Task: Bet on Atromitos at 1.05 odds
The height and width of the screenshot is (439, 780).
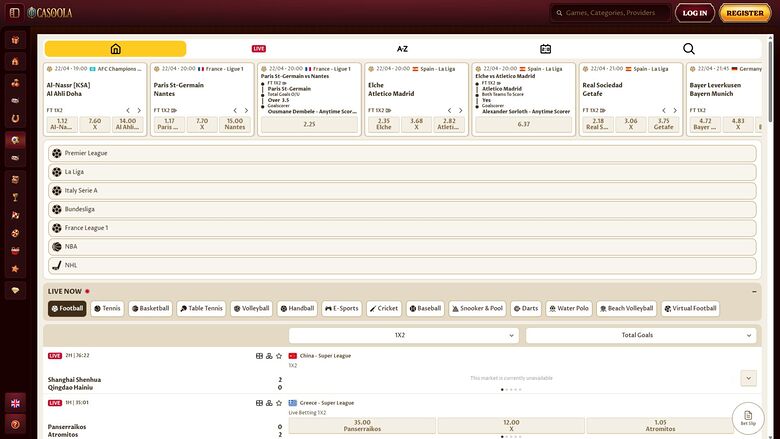Action: 660,425
